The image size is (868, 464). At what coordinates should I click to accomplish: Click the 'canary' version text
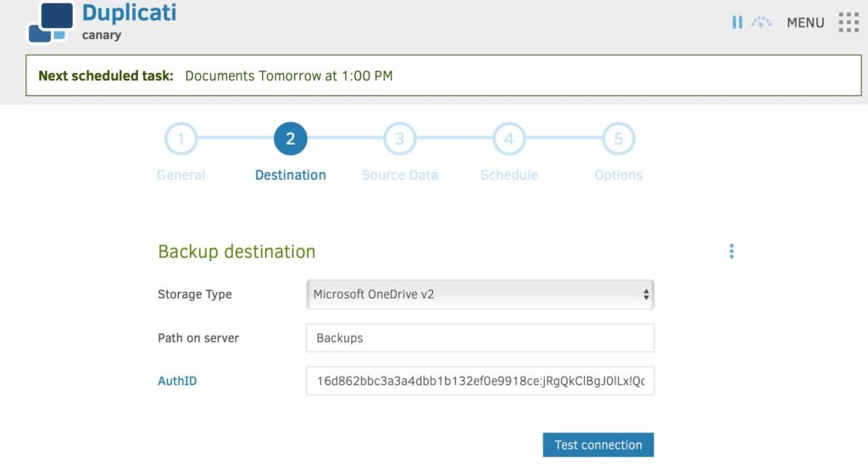pyautogui.click(x=102, y=35)
